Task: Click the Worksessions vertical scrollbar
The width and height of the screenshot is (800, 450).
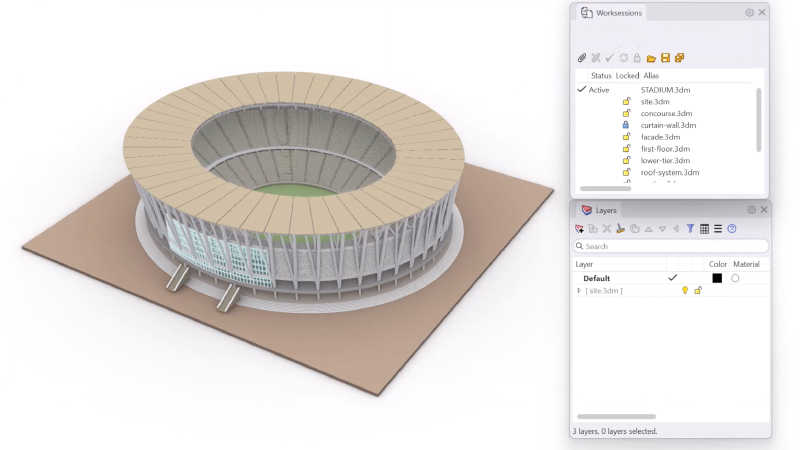Action: pos(759,120)
